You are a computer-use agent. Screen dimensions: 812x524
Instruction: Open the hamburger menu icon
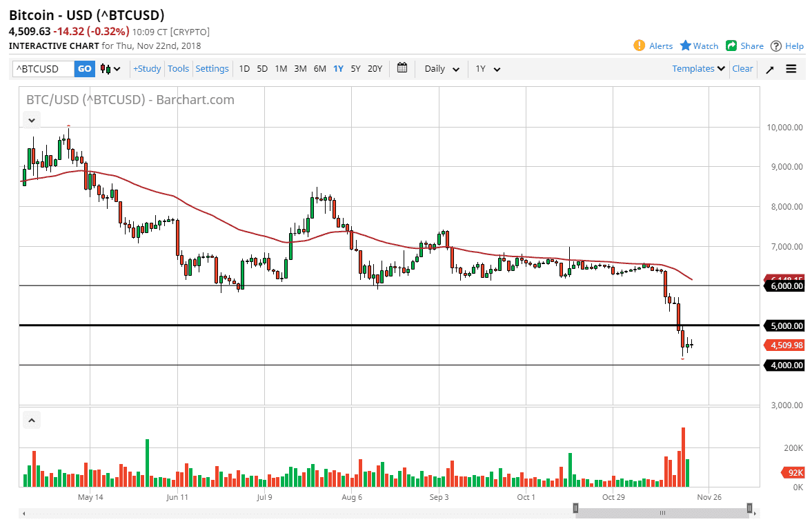(791, 68)
